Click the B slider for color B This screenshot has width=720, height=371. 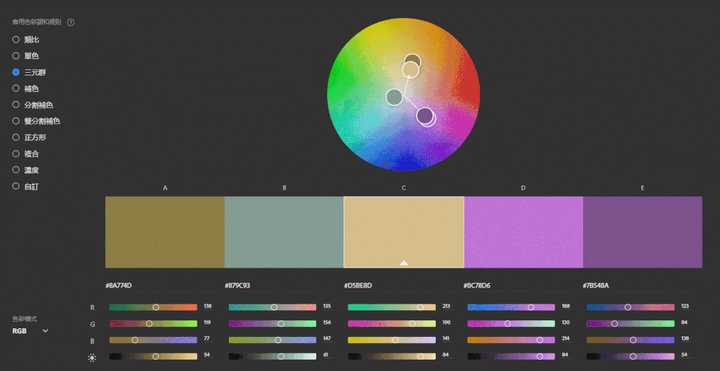(x=272, y=340)
